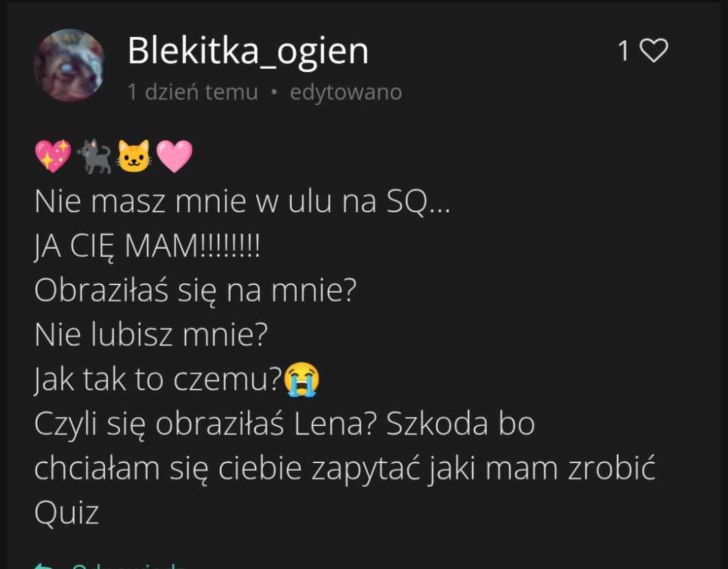Click the reply arrow icon below comment

[44, 566]
